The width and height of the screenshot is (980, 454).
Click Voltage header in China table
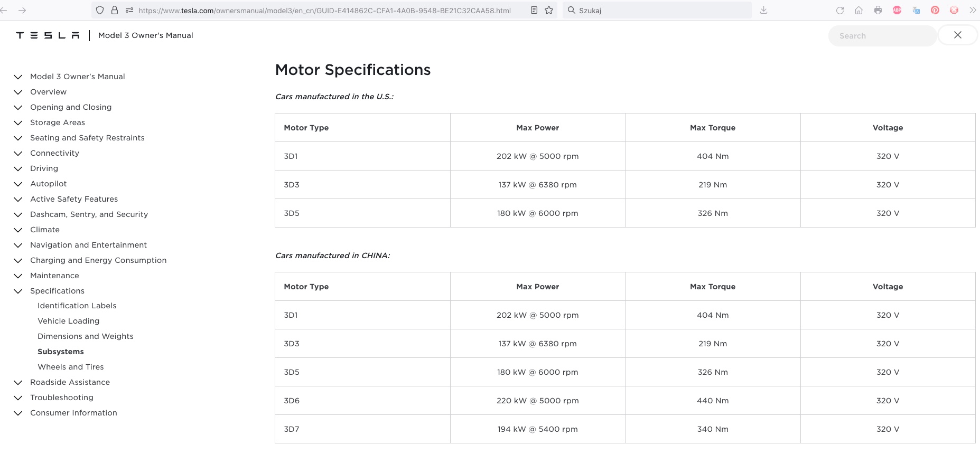[888, 287]
